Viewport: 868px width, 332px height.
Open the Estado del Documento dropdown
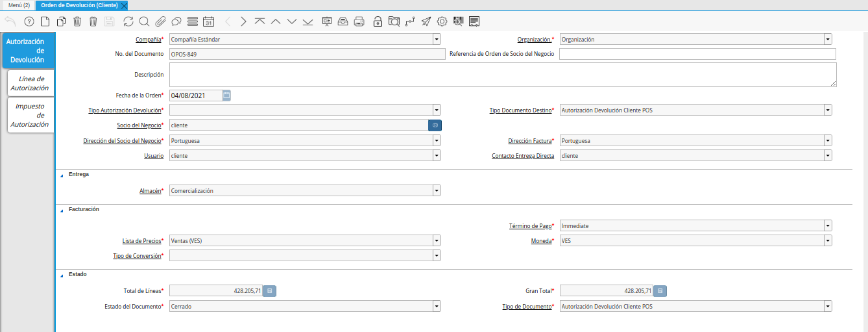click(437, 306)
